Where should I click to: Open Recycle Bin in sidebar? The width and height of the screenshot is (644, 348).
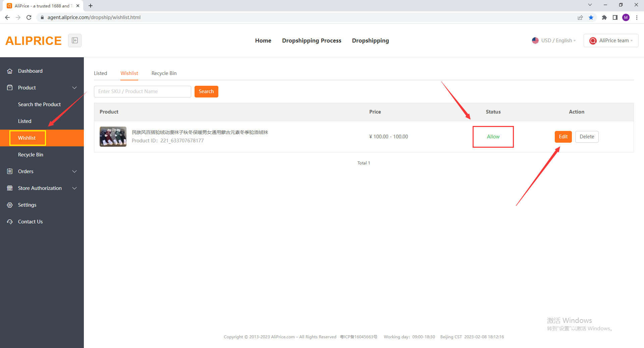[x=31, y=155]
